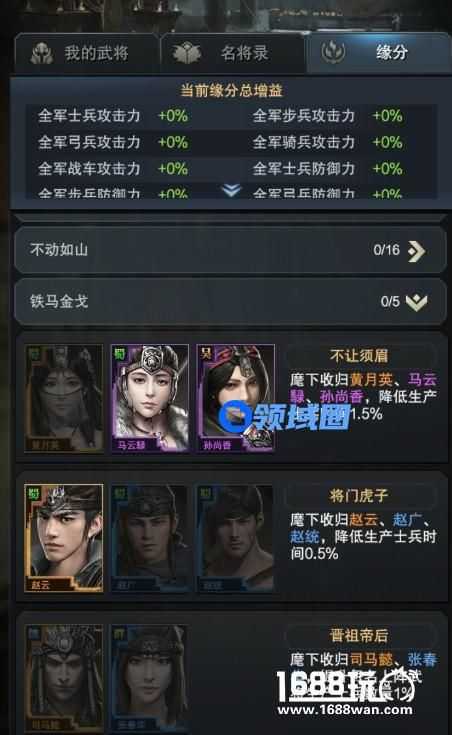Select the greyed-out 黄月英 portrait
The height and width of the screenshot is (735, 452).
[64, 398]
